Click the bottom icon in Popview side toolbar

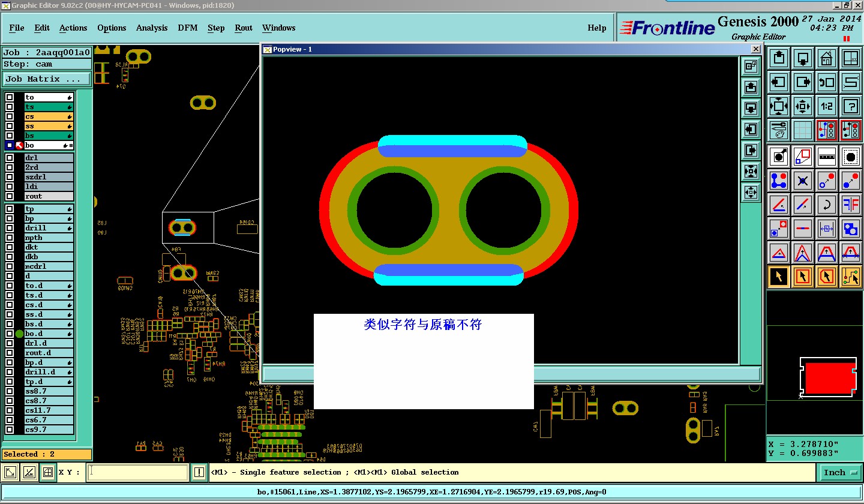[x=751, y=193]
